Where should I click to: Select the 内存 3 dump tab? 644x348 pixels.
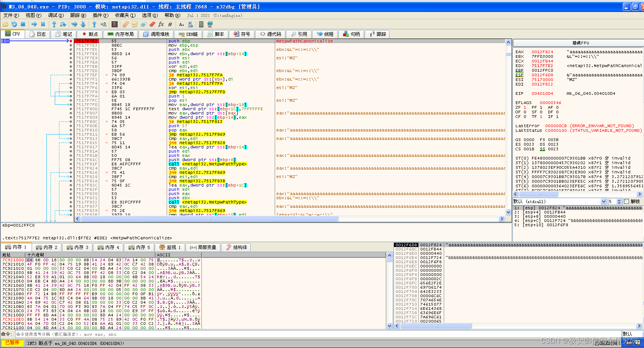coord(78,247)
